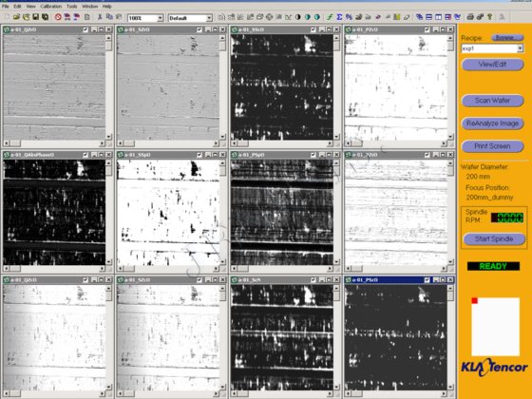Click the horizontal scrollbar of a-01_QAbsPhaseO window
This screenshot has width=532, height=399.
(54, 268)
